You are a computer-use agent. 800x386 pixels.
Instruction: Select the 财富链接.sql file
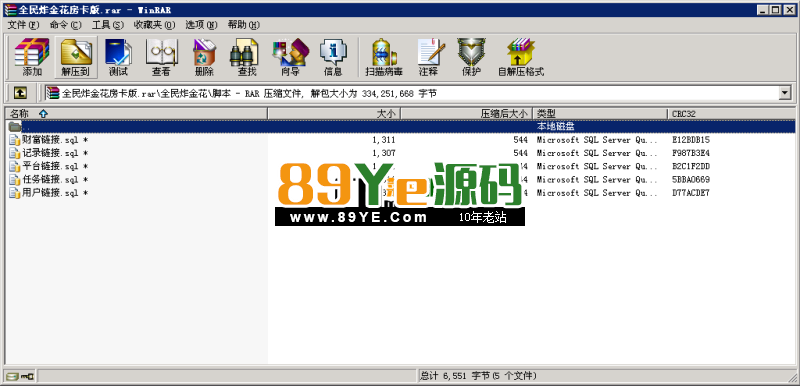(x=49, y=140)
